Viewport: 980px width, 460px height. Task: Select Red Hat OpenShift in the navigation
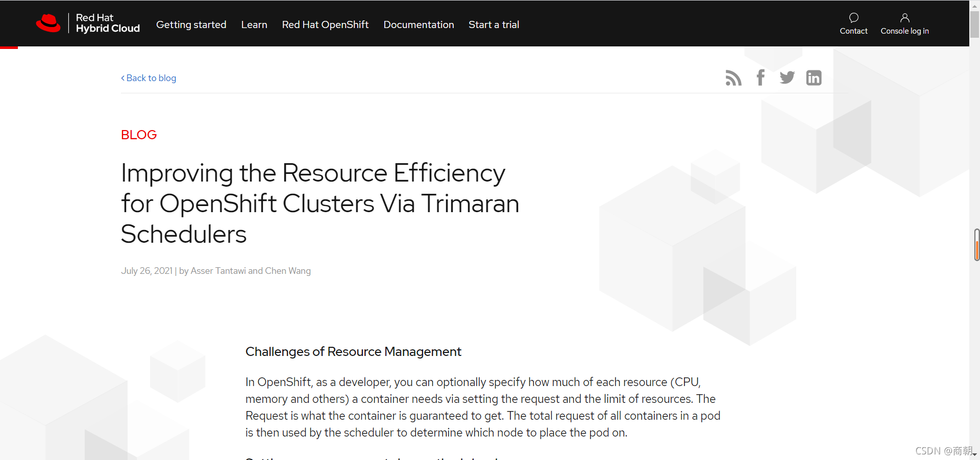click(325, 24)
